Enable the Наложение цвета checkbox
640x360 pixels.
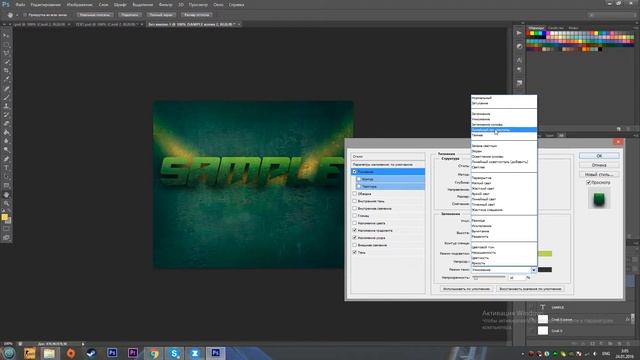[x=354, y=223]
